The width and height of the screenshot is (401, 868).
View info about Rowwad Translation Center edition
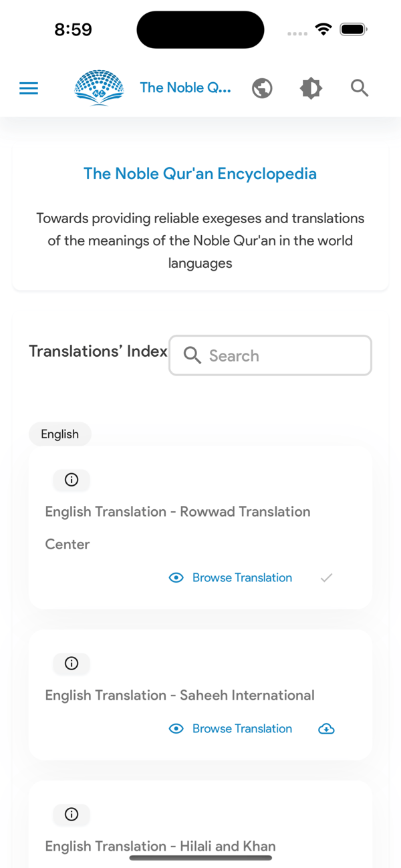pyautogui.click(x=72, y=480)
